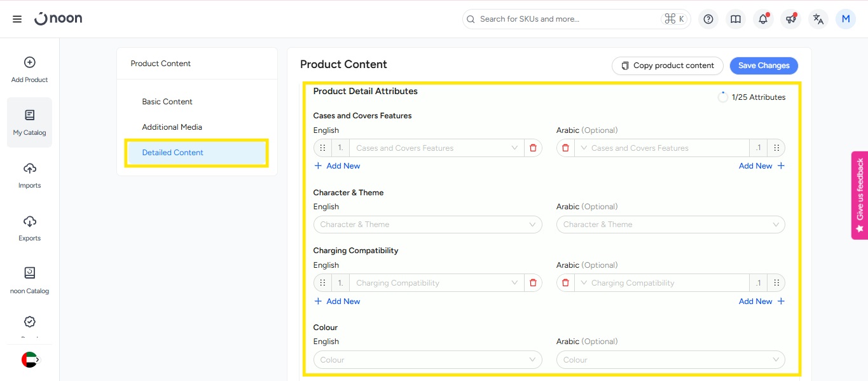The width and height of the screenshot is (868, 381).
Task: Click the Save Changes button
Action: coord(764,66)
